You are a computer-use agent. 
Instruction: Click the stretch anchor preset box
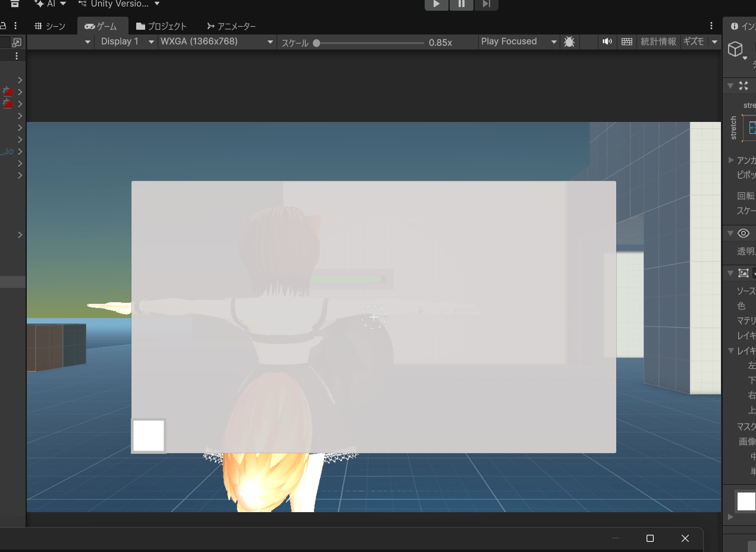click(x=752, y=127)
